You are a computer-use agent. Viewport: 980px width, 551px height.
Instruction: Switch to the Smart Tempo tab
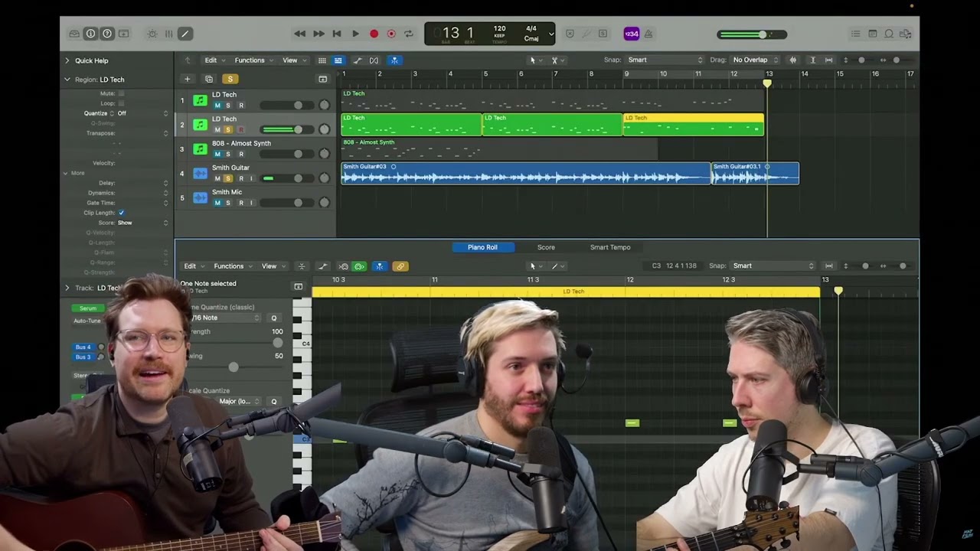[x=610, y=247]
